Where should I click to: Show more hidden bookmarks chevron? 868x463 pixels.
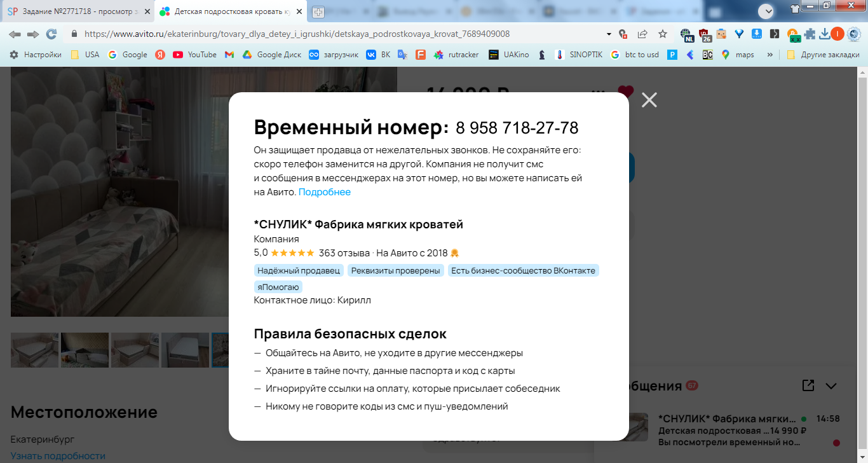[x=770, y=55]
